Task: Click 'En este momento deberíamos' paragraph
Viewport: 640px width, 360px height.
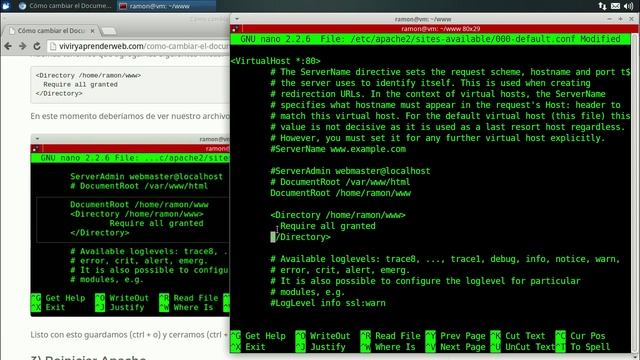Action: [130, 116]
